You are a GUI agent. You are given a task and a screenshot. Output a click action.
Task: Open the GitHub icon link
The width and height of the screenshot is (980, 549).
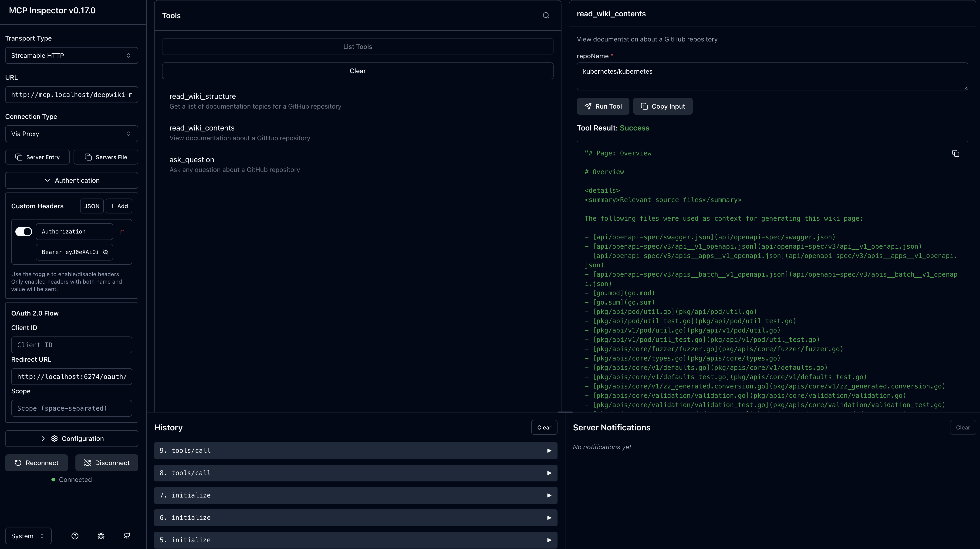127,536
